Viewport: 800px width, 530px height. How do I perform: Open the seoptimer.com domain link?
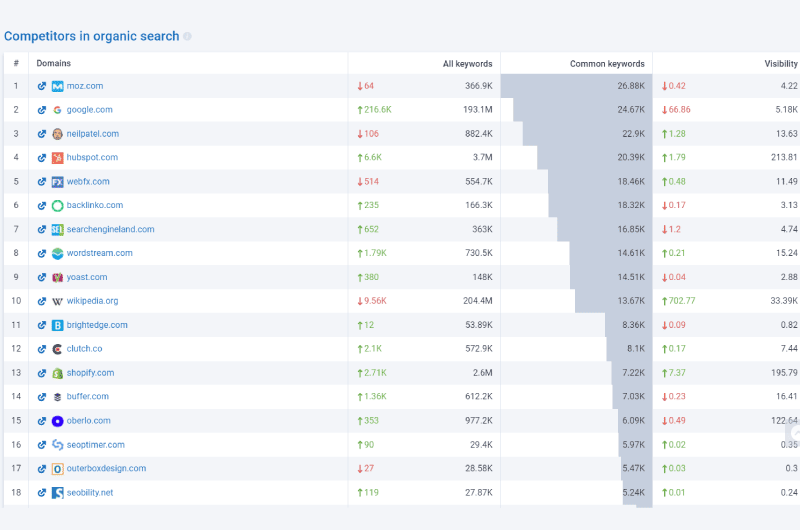(x=95, y=444)
